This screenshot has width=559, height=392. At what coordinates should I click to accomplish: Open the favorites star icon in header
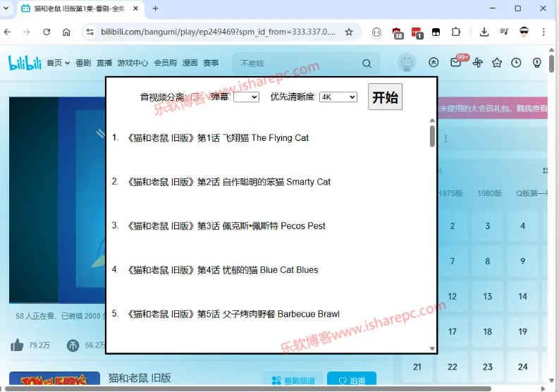click(x=496, y=63)
